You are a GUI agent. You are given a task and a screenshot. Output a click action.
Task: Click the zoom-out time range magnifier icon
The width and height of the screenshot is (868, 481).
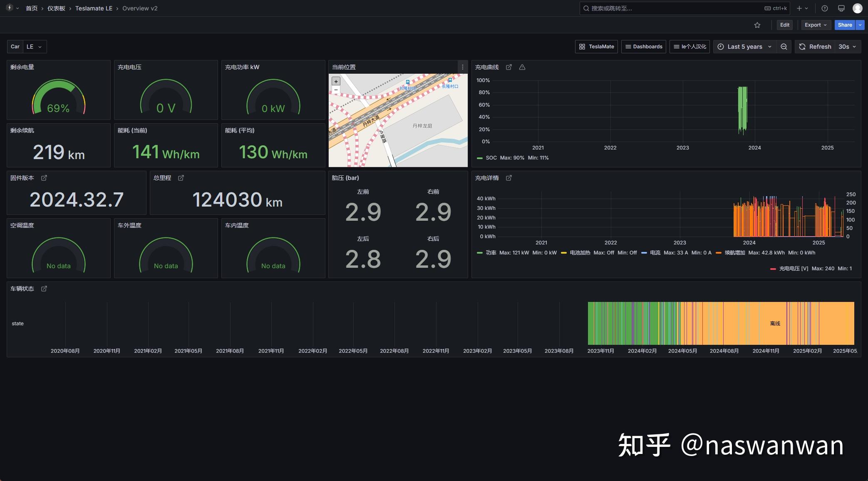(784, 47)
